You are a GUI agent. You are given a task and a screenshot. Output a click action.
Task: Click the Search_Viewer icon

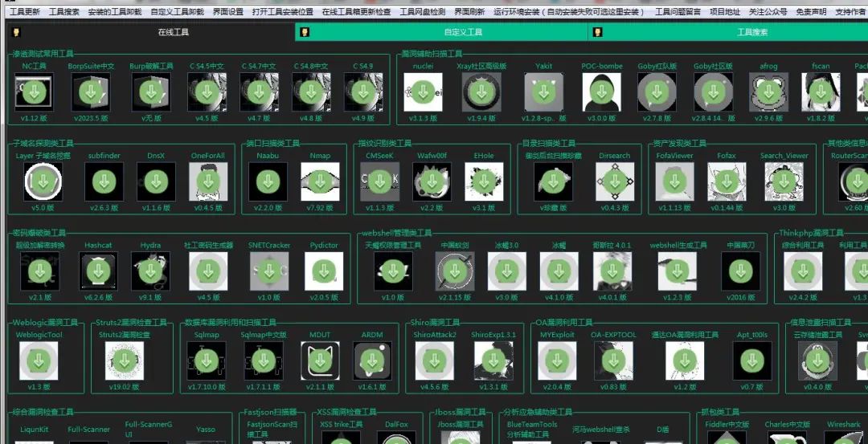coord(784,181)
